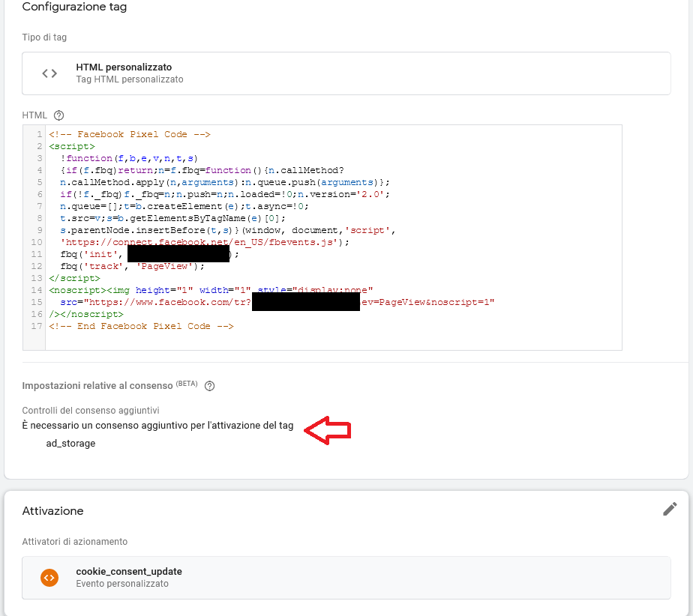
Task: Click the if(f.fbq)return code line
Action: pos(202,170)
